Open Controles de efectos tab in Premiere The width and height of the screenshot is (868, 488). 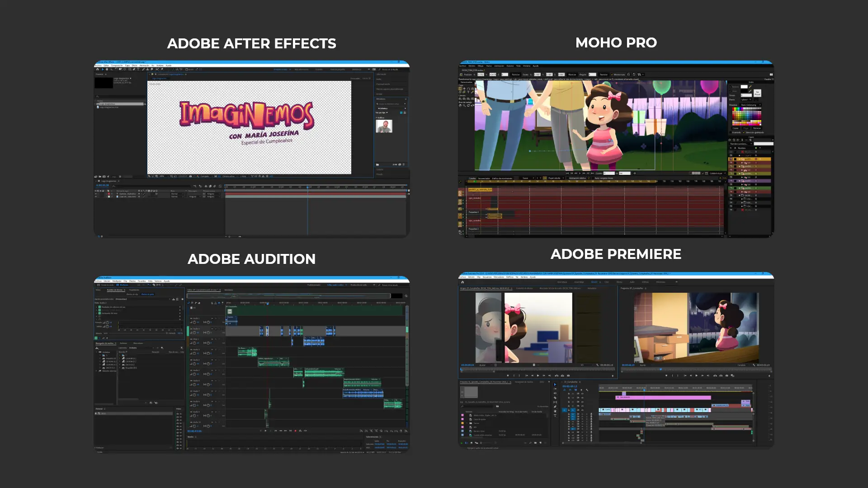coord(524,288)
